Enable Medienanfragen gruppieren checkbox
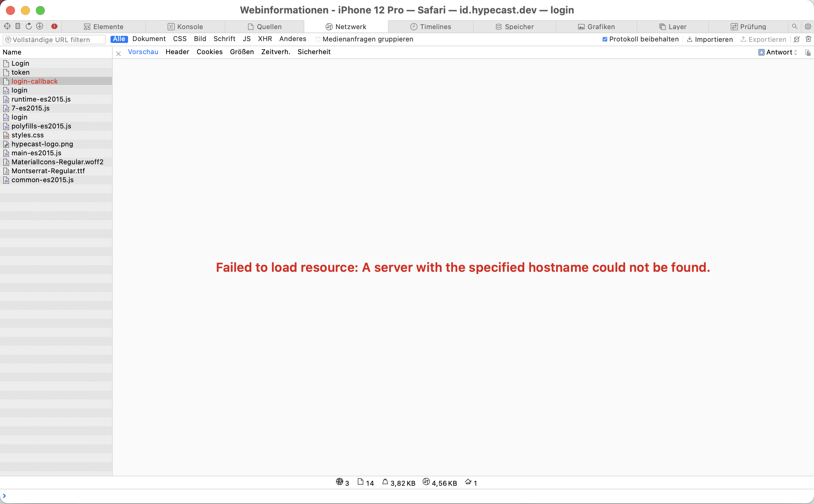This screenshot has height=504, width=814. pos(318,39)
